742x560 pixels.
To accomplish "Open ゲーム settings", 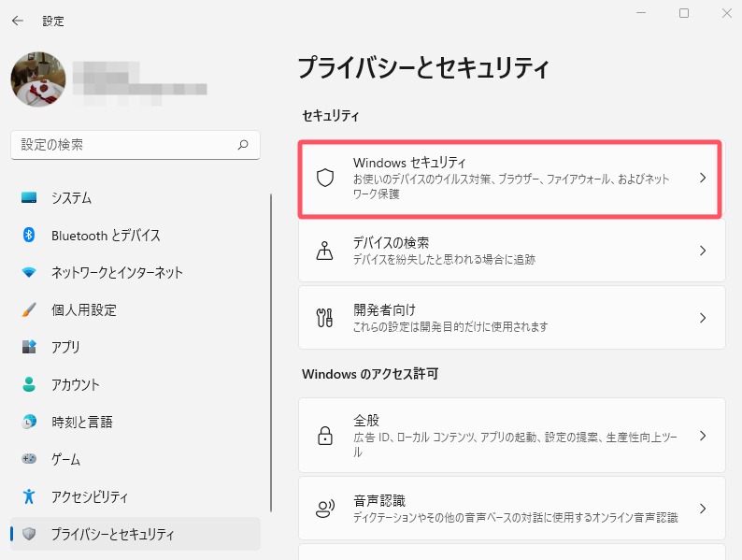I will (136, 459).
